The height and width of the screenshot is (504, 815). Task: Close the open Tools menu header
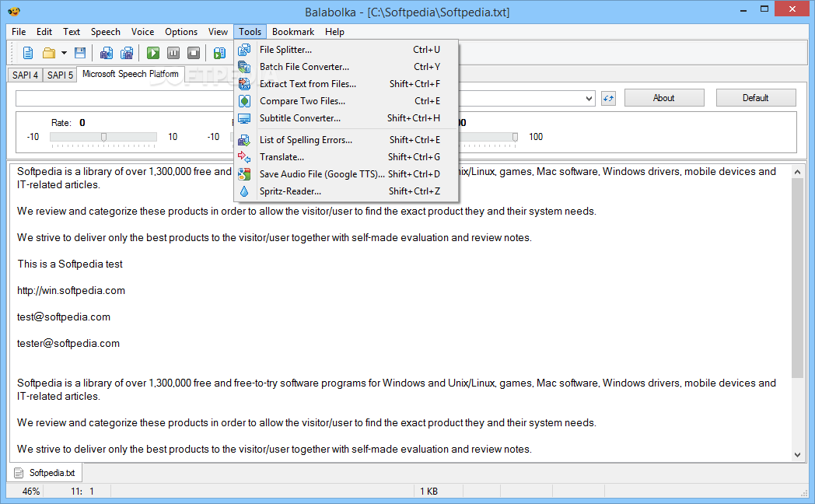point(250,32)
